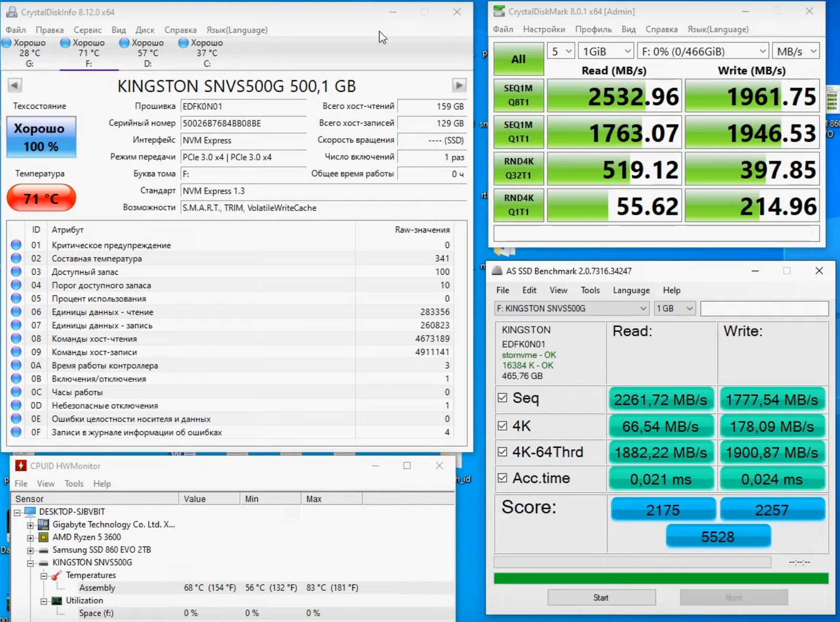This screenshot has height=622, width=840.
Task: Open the Профиль menu in CrystalDiskMark
Action: pos(593,30)
